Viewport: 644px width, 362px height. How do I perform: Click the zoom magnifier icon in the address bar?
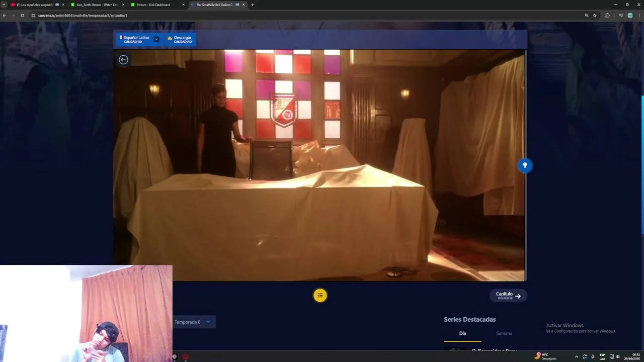coord(586,16)
